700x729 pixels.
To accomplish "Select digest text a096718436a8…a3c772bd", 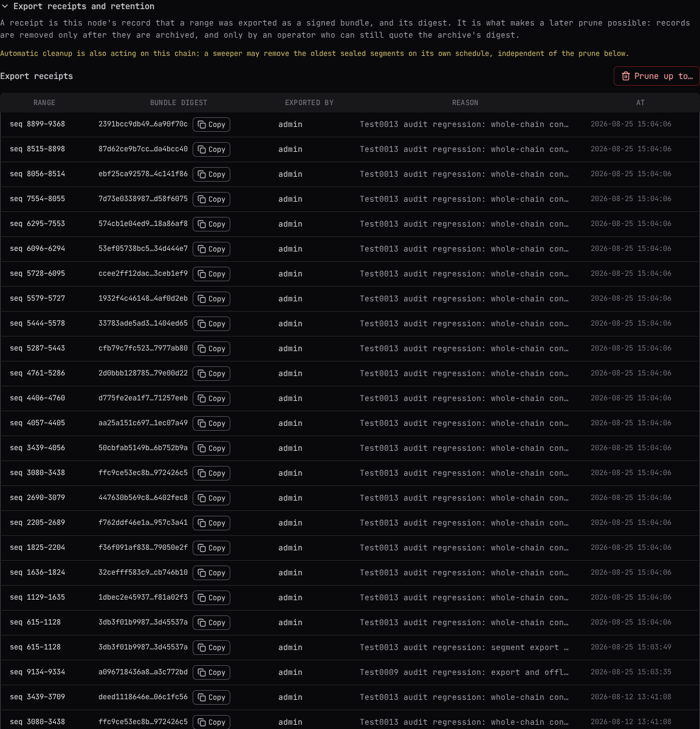I will click(x=143, y=672).
